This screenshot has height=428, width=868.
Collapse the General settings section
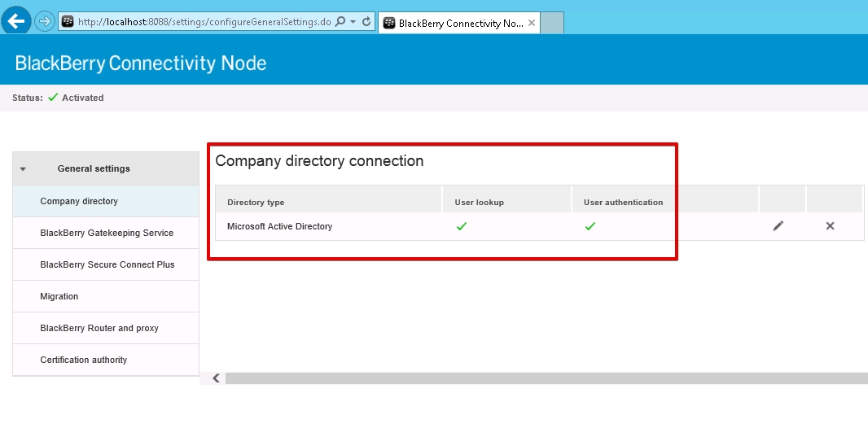(x=23, y=169)
